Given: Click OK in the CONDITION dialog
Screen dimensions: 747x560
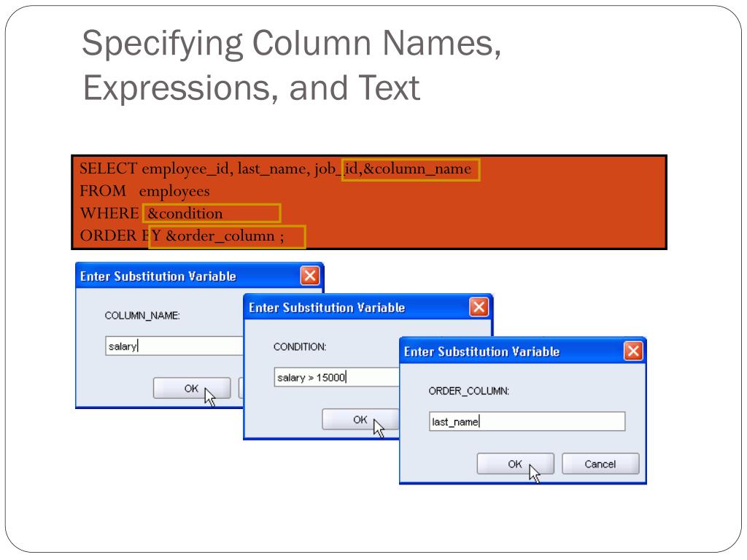Looking at the screenshot, I should click(360, 419).
